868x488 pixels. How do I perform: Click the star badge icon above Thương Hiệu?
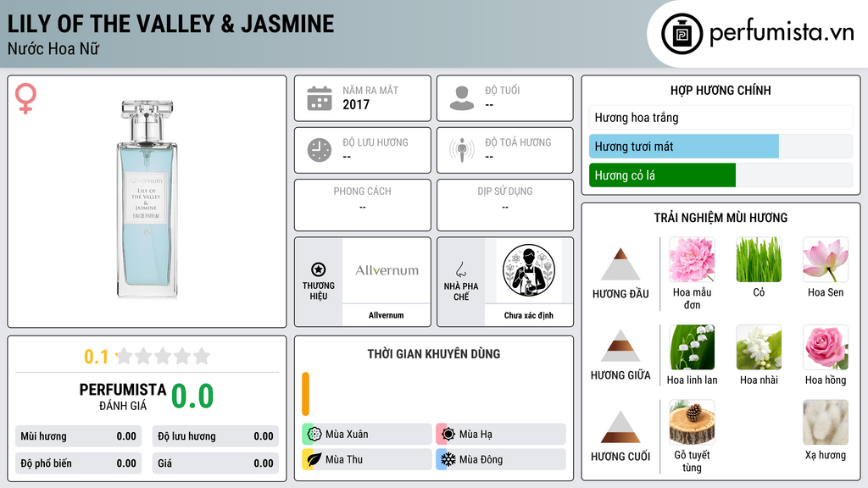(x=319, y=269)
